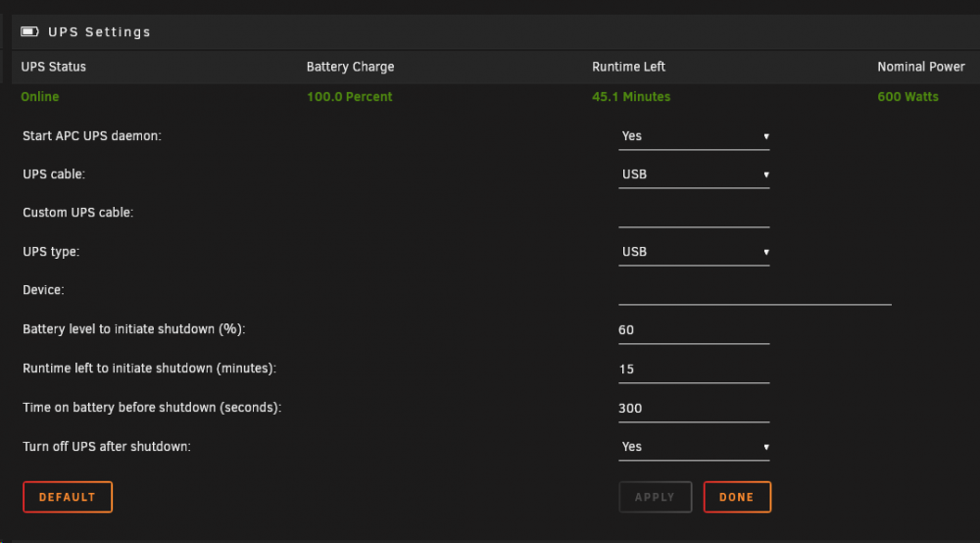Click the Battery level to initiate shutdown field
Viewport: 980px width, 543px height.
694,330
